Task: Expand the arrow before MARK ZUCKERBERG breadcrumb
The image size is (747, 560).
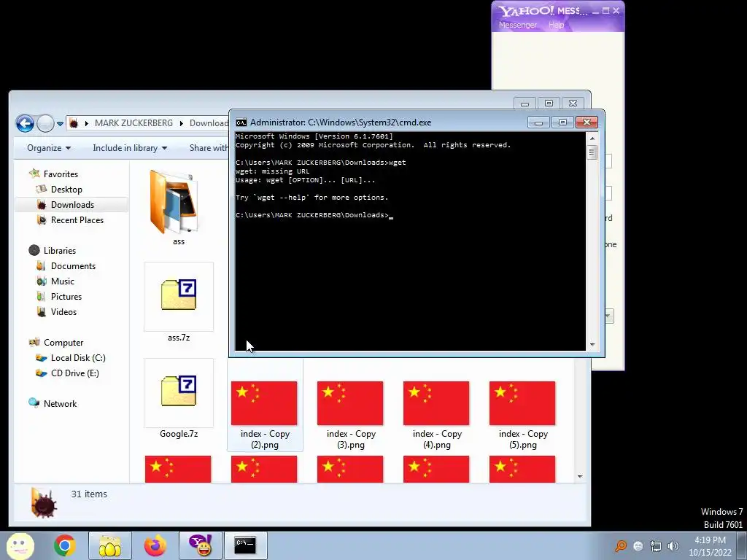Action: pos(87,123)
